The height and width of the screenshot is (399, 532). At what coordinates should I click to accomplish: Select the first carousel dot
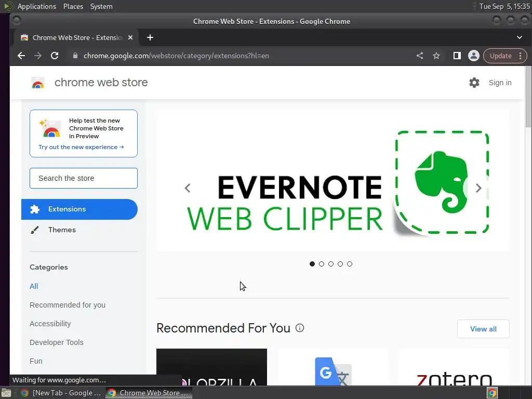pyautogui.click(x=312, y=264)
